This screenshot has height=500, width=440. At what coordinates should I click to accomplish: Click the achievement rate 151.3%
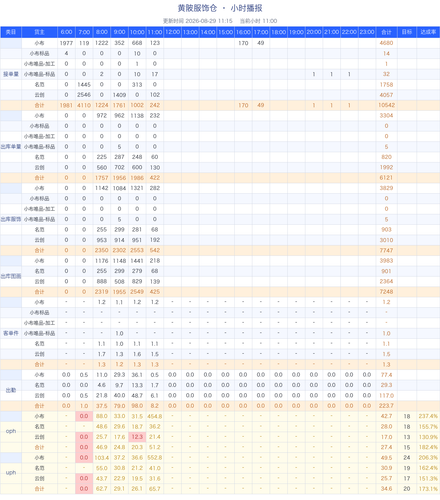428,478
